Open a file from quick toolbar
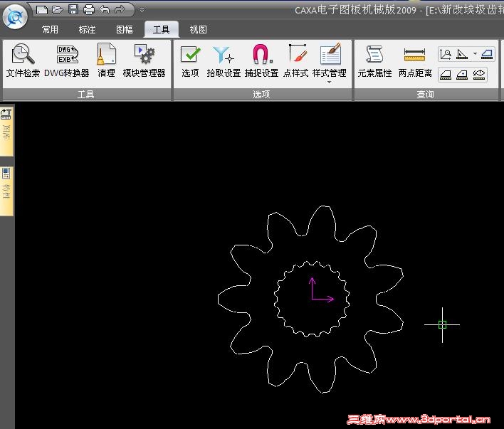504x429 pixels. click(x=58, y=10)
